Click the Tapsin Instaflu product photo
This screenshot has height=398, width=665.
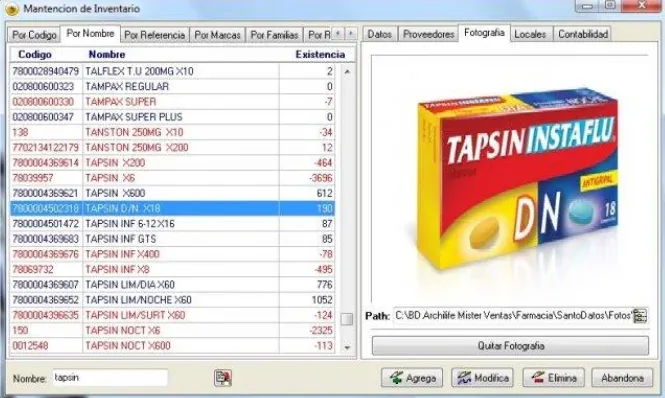(517, 178)
